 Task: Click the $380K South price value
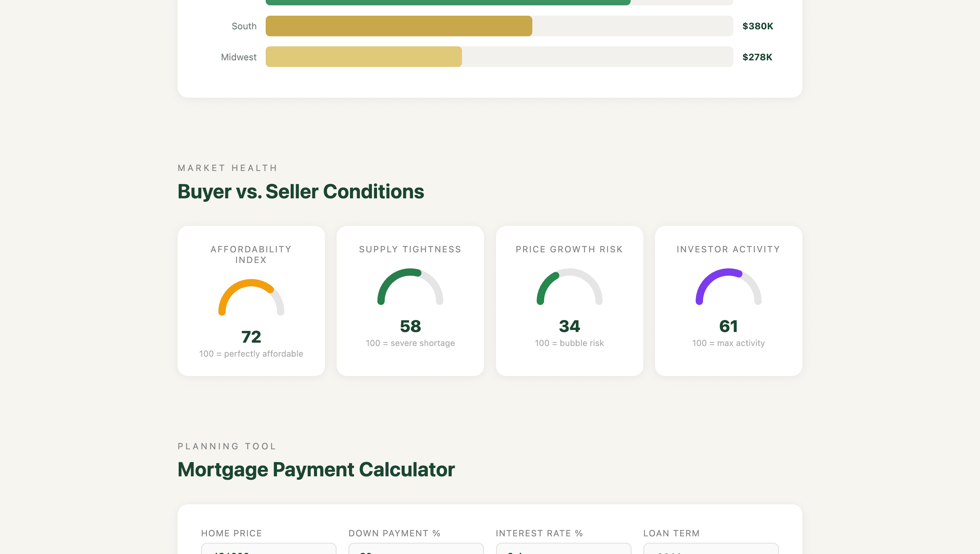click(x=757, y=26)
